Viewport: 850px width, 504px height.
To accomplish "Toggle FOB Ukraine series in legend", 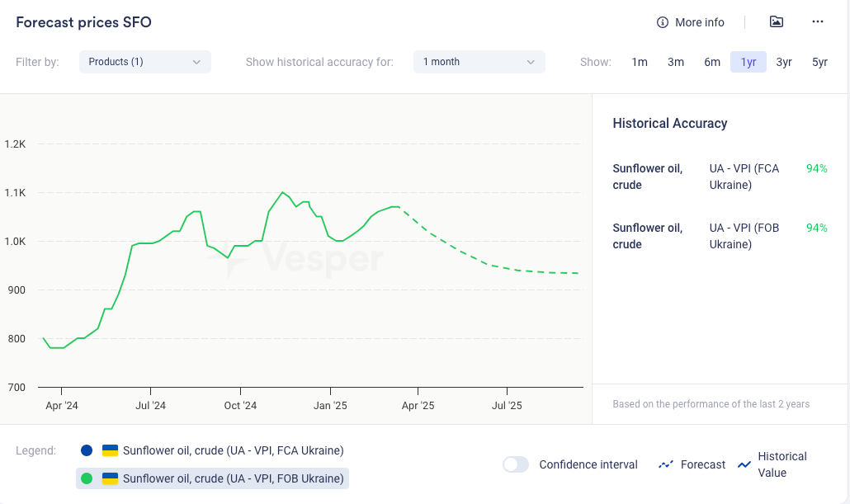I will 233,478.
